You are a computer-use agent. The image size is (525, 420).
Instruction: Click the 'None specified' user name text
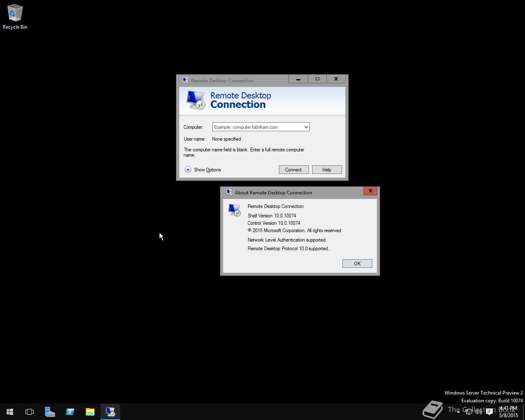226,139
